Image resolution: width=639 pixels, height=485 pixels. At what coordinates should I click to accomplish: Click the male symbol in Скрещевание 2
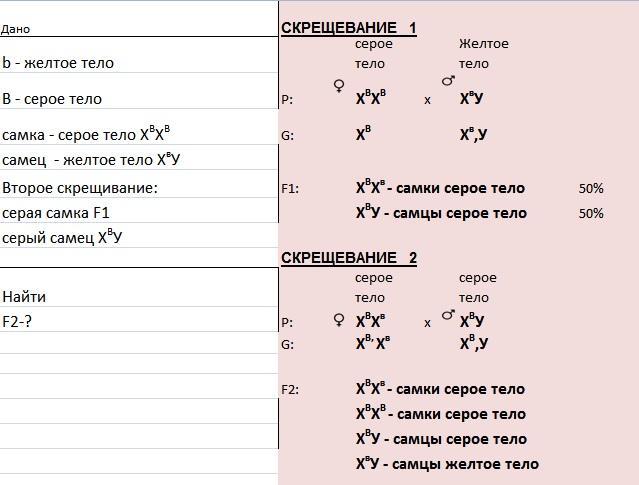click(x=448, y=317)
